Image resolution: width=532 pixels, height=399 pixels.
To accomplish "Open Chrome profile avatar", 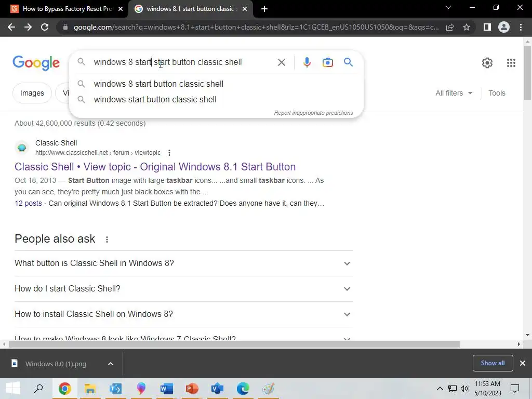I will (504, 27).
